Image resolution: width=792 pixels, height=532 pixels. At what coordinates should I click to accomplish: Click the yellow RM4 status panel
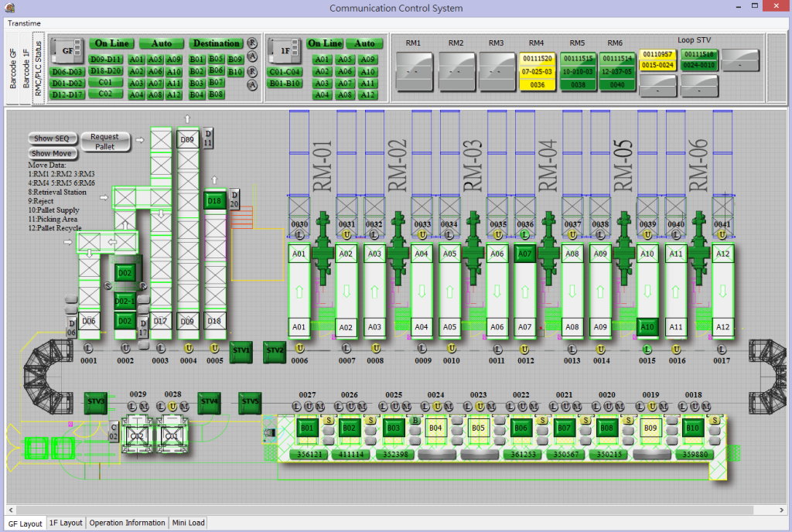[x=536, y=72]
